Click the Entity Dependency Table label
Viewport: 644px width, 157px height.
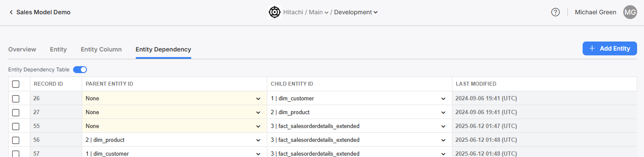pyautogui.click(x=39, y=70)
